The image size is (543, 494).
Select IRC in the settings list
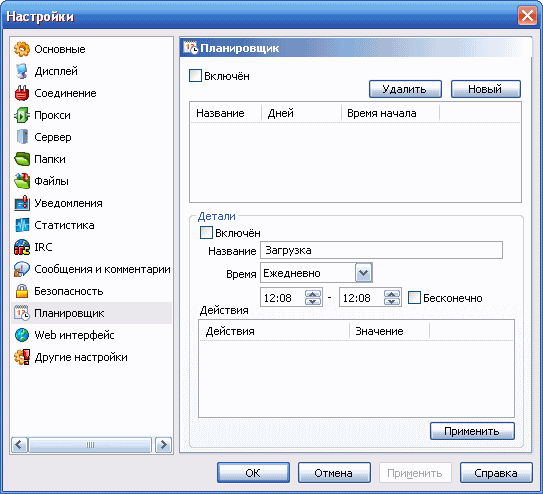[x=43, y=247]
